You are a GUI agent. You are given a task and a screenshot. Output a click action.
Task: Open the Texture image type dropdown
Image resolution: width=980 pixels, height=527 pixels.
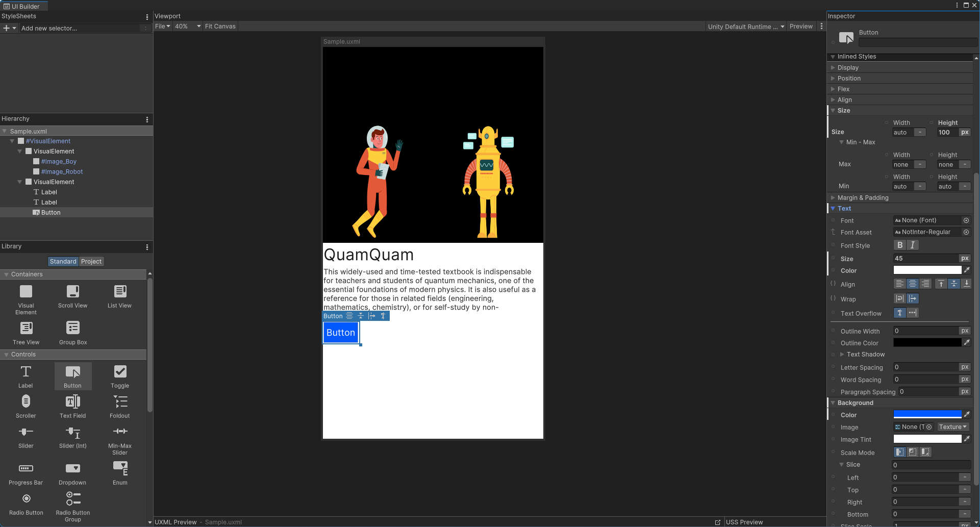pos(952,427)
